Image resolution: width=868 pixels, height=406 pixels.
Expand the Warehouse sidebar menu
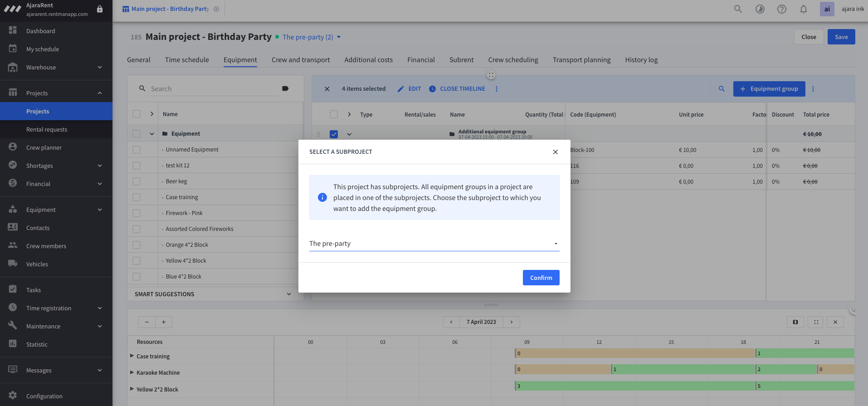[x=100, y=67]
